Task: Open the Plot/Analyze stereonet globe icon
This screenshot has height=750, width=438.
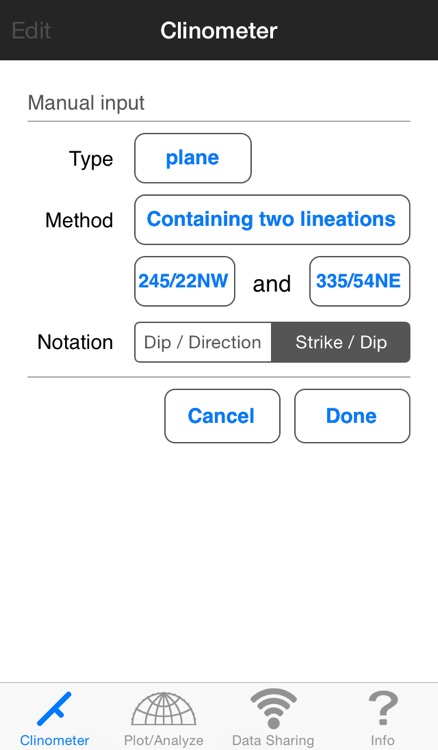Action: pos(164,709)
